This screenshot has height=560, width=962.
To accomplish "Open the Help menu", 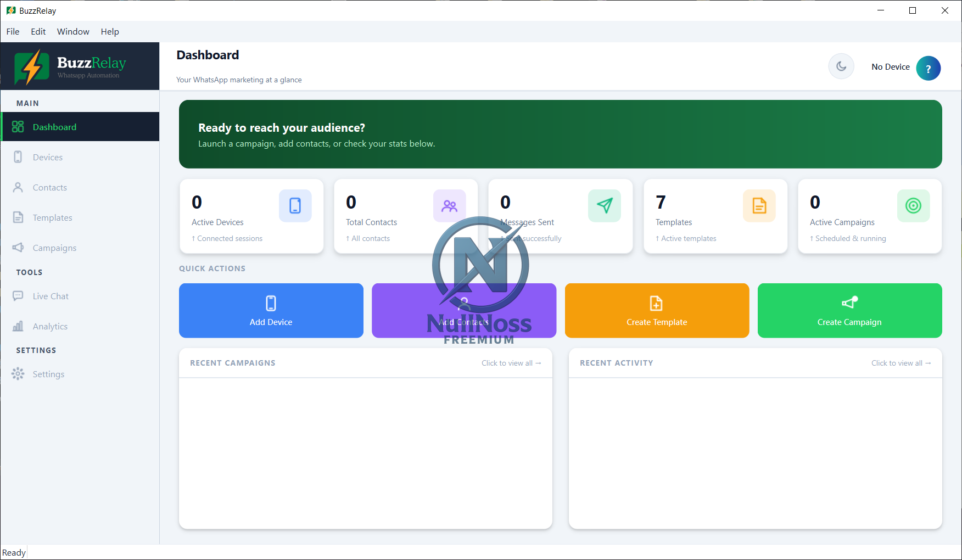I will [110, 31].
